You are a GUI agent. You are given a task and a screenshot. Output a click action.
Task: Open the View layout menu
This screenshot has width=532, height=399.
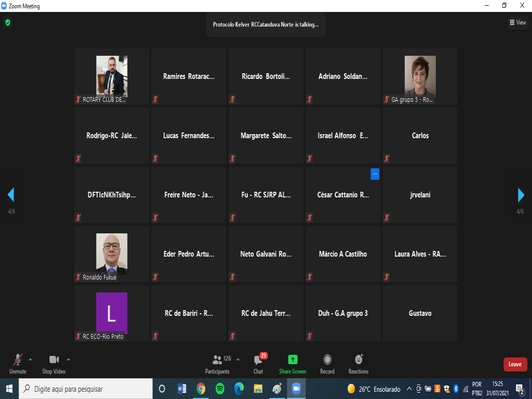click(x=518, y=22)
